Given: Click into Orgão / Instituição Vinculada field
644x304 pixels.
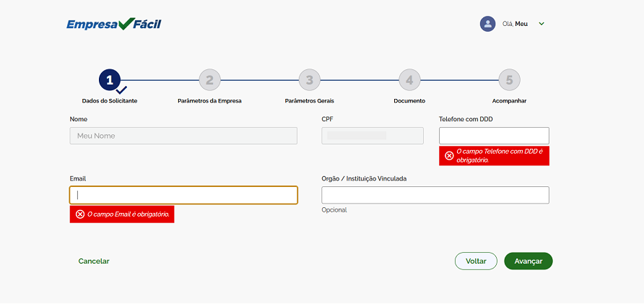Looking at the screenshot, I should click(x=435, y=195).
